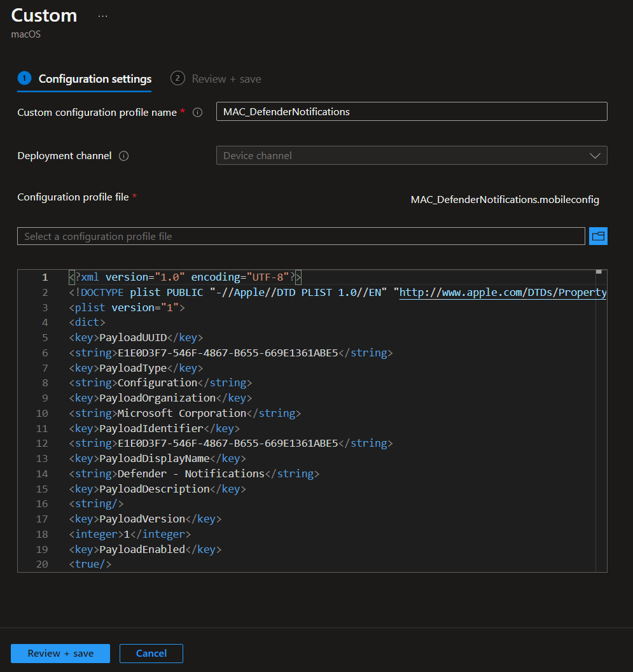Click the code editor vertical scrollbar
This screenshot has height=672, width=633.
click(x=601, y=420)
